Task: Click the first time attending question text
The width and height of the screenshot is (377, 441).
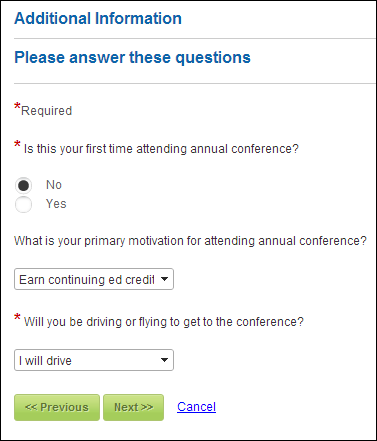Action: (161, 149)
